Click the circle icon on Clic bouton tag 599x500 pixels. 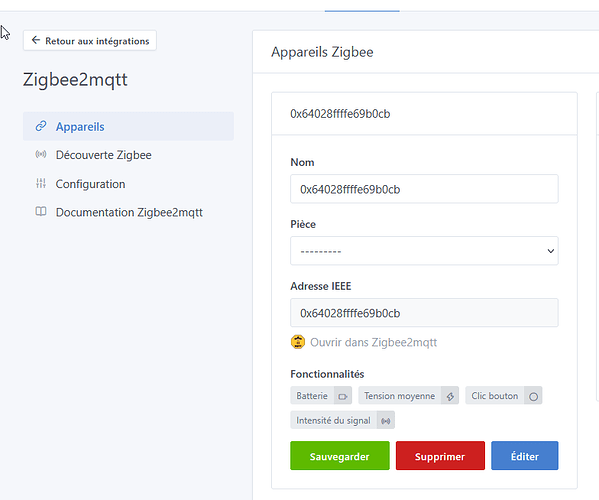[x=533, y=396]
